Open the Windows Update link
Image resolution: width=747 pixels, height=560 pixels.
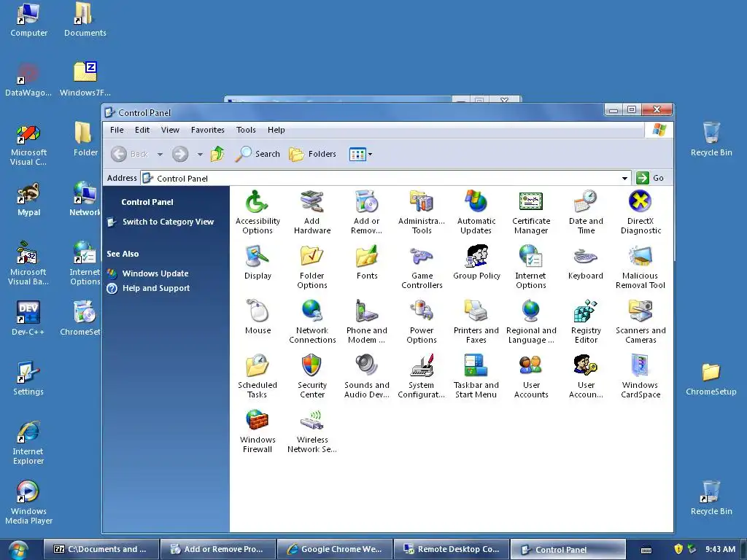coord(155,274)
